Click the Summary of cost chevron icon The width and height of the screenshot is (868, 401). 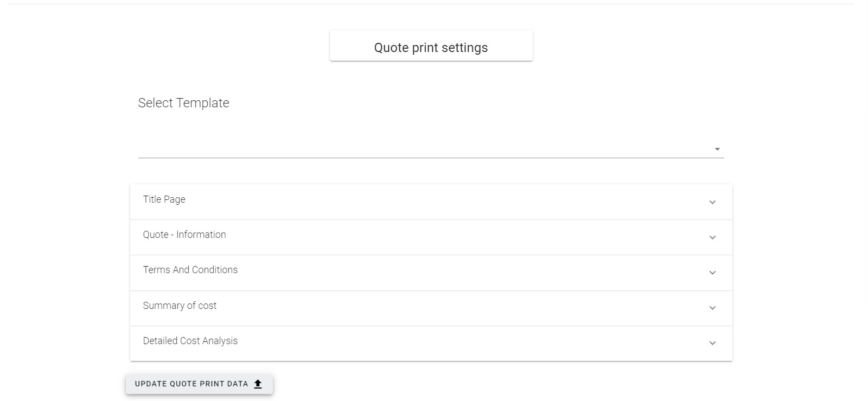tap(712, 308)
